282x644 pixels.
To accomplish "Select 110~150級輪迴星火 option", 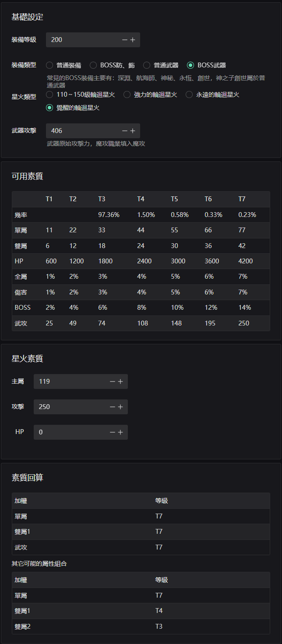I will tap(49, 94).
